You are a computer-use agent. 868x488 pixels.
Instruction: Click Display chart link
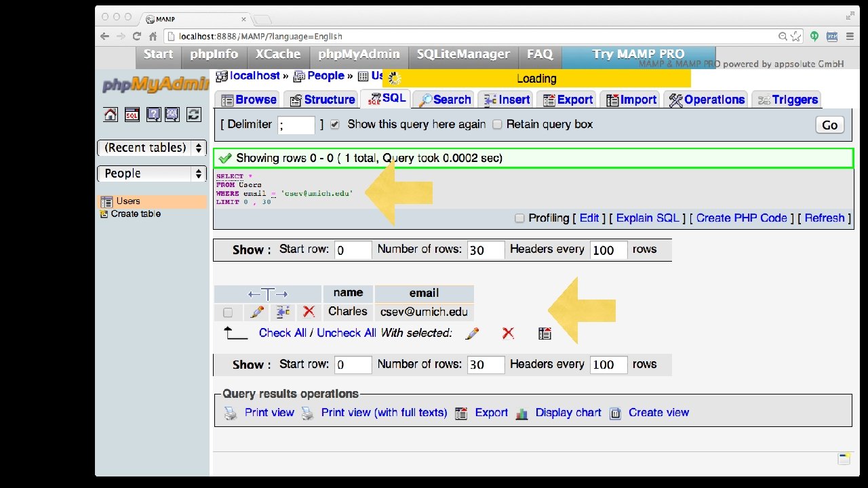568,413
